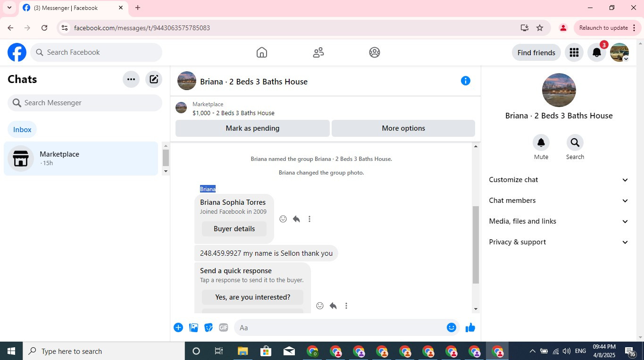Open the Facebook menu grid icon

tap(574, 52)
